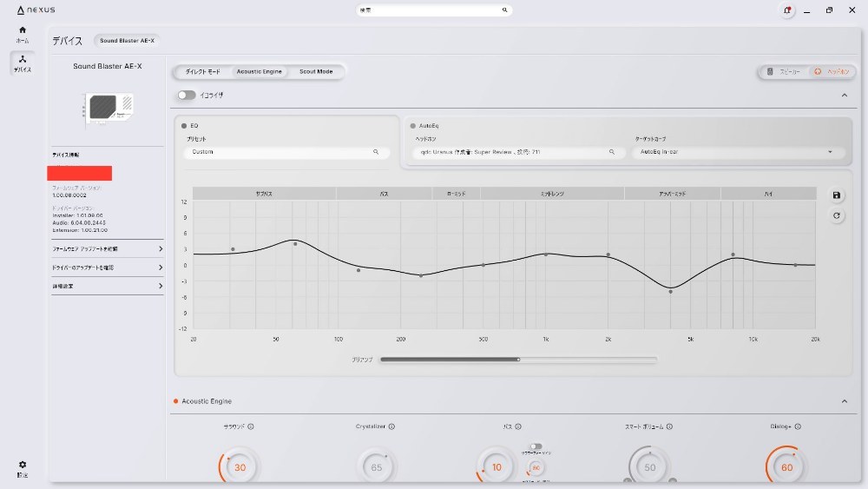Show info for Bass
Viewport: 868px width, 489px height.
tap(518, 426)
